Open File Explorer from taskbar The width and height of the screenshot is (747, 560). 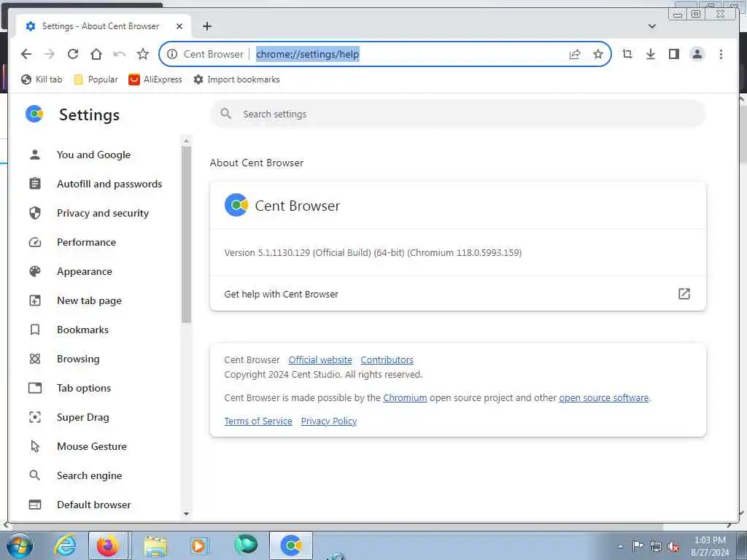click(155, 545)
